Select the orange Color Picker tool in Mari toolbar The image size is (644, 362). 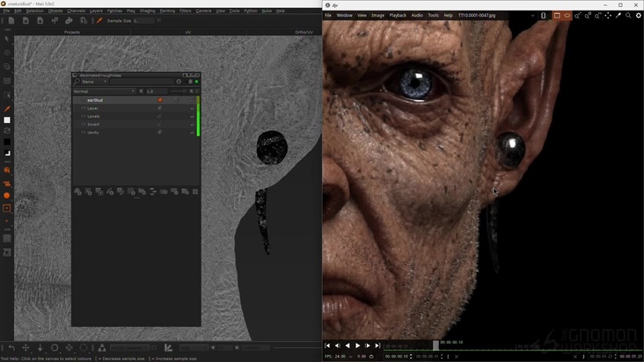[99, 20]
